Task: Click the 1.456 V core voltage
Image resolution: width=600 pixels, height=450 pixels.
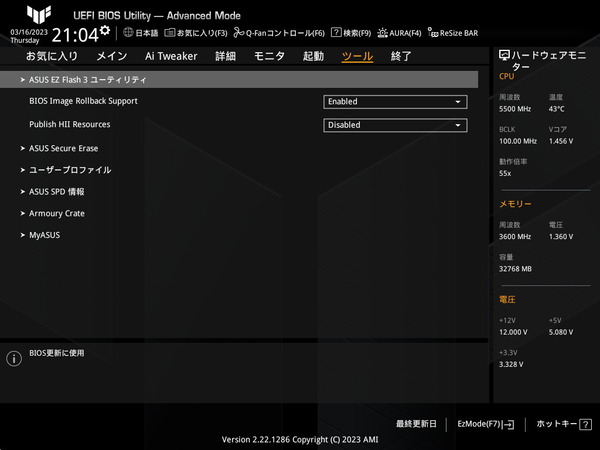Action: coord(561,141)
